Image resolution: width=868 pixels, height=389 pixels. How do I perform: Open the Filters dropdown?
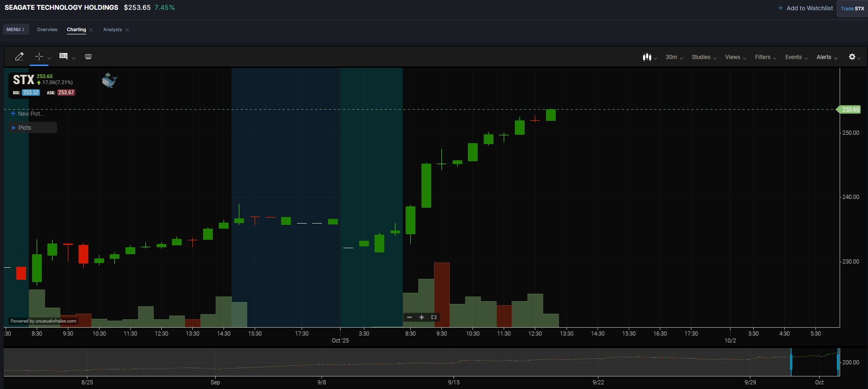pyautogui.click(x=766, y=57)
